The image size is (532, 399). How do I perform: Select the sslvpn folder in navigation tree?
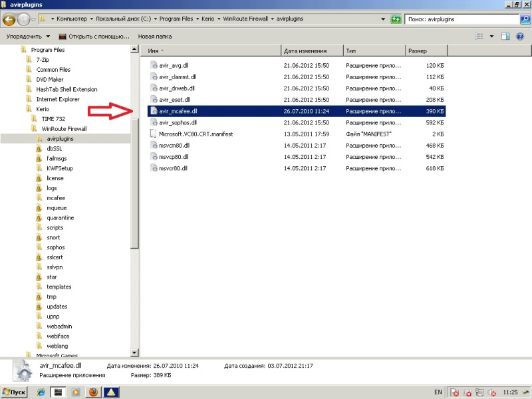(56, 267)
